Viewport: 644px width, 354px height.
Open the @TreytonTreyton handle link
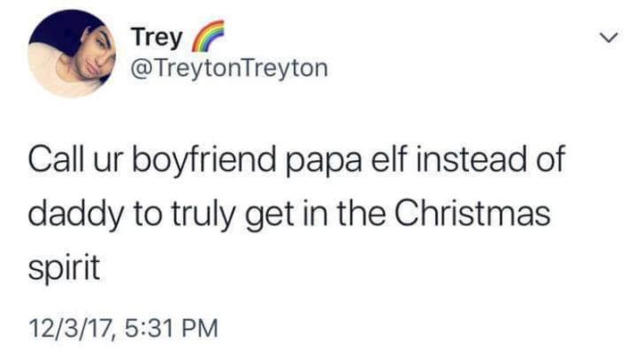(x=230, y=68)
